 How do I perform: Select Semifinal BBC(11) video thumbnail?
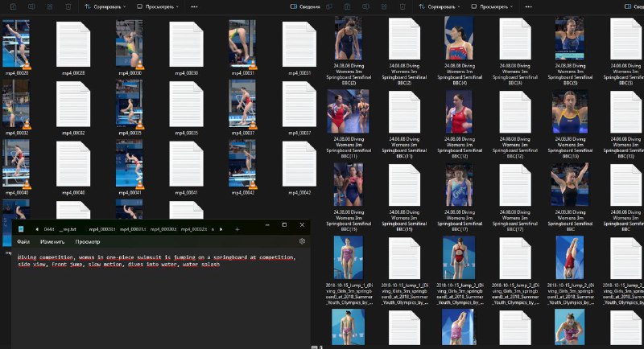349,112
